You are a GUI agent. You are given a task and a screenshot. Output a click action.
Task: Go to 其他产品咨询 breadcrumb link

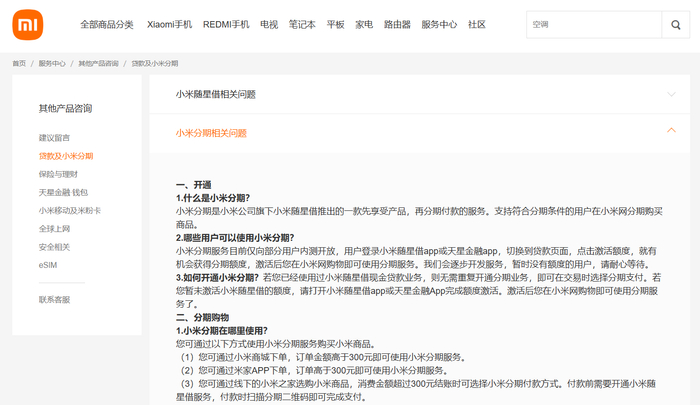tap(98, 63)
